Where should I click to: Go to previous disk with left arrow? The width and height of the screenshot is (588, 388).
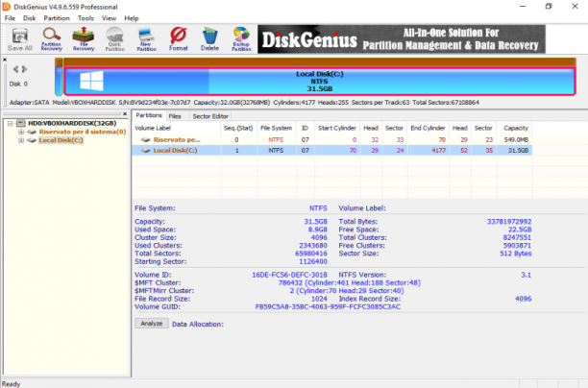pyautogui.click(x=15, y=69)
